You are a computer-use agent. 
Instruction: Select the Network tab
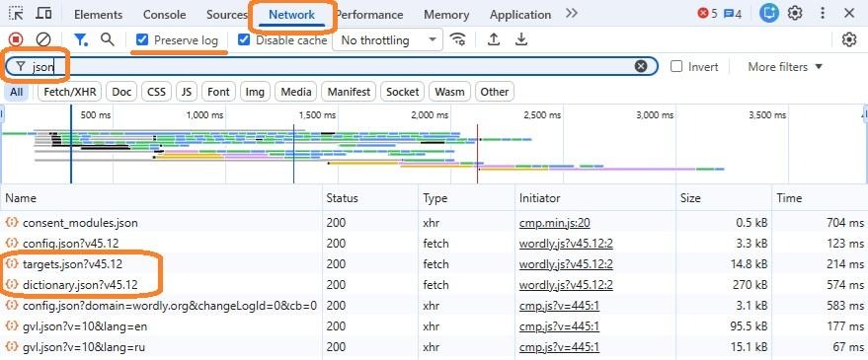click(291, 15)
